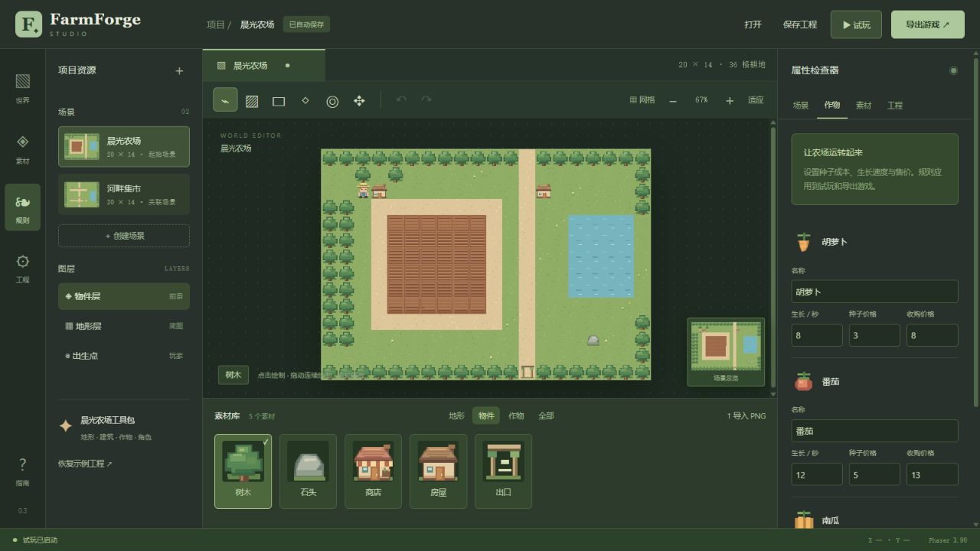The image size is (980, 551).
Task: Select the 地形层 layer
Action: (124, 326)
